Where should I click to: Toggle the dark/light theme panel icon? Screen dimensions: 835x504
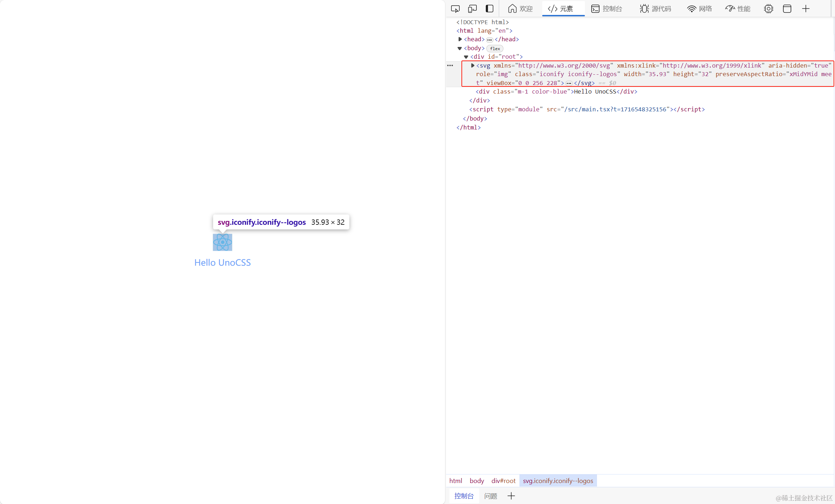490,9
